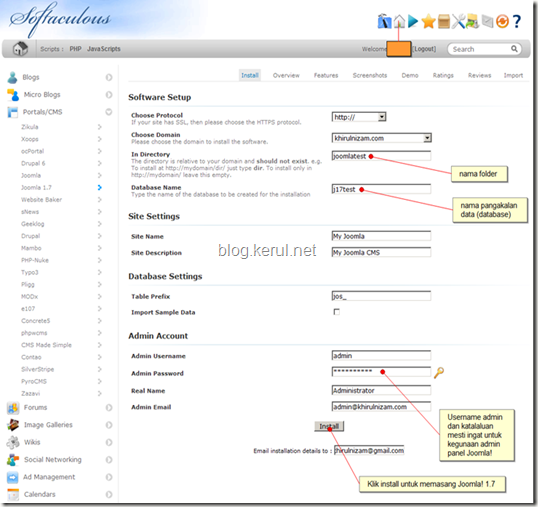
Task: Expand the Ad Management category
Action: point(109,477)
